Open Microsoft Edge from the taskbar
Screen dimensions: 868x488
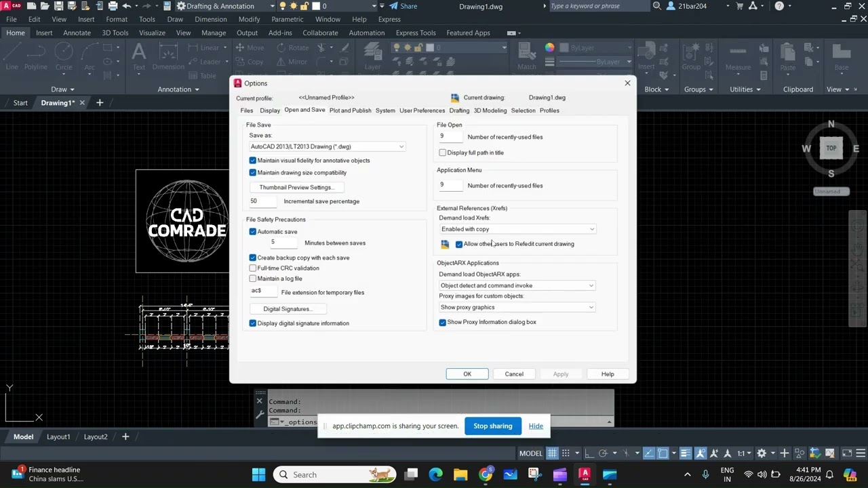(x=435, y=474)
